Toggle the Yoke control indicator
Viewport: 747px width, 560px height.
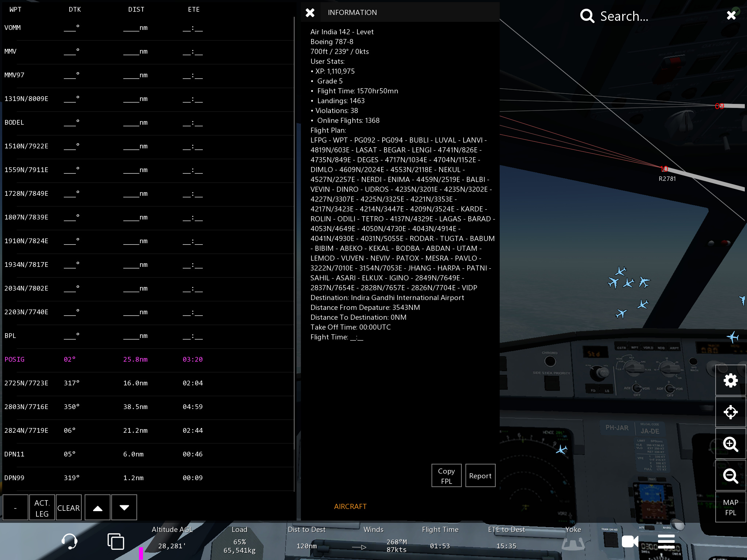[x=573, y=543]
